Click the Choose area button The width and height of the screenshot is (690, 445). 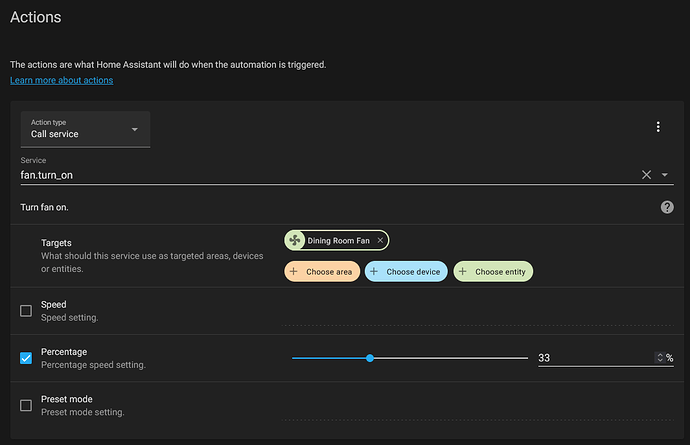coord(321,271)
